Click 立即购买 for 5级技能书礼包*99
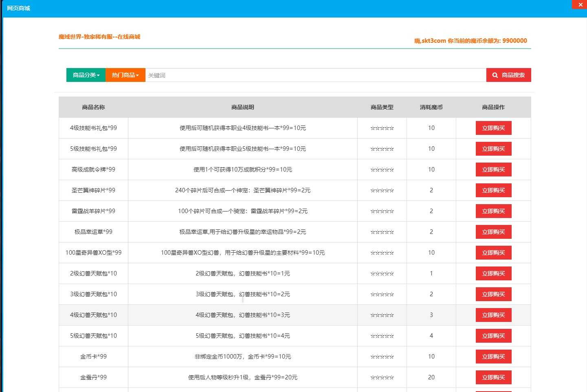Screen dimensions: 587x392 [x=493, y=149]
